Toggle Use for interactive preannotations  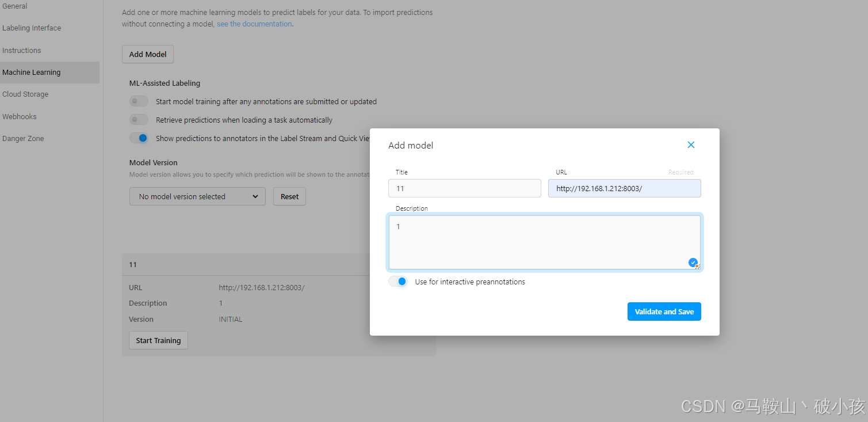tap(398, 282)
